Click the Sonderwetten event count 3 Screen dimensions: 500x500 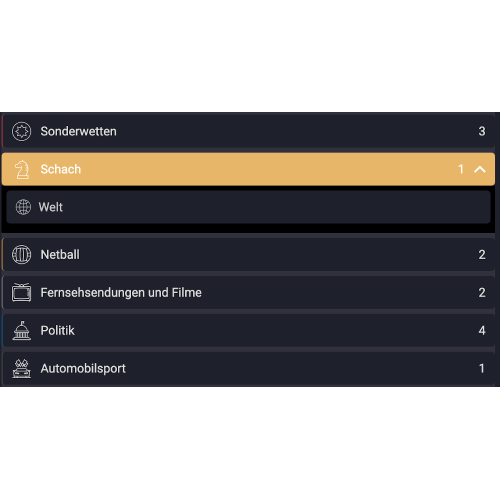482,131
